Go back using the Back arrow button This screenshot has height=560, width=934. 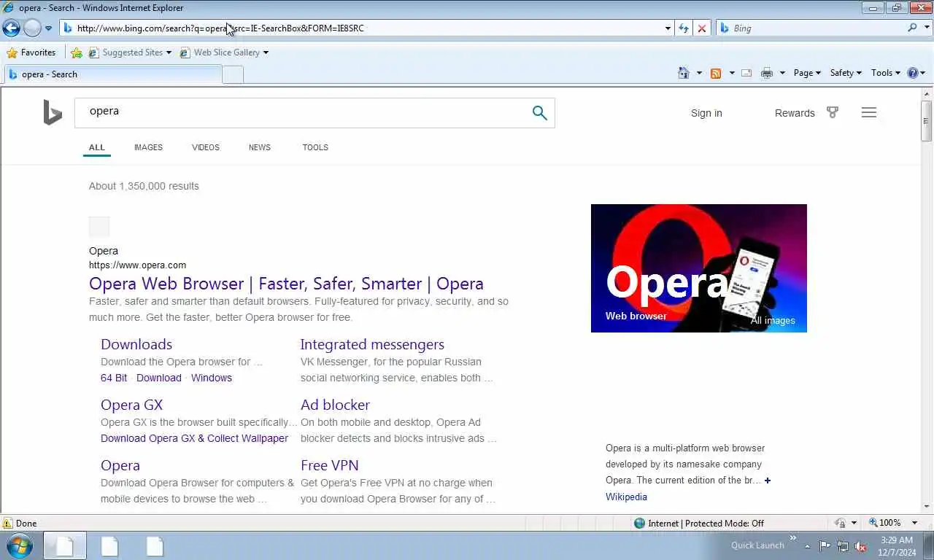[x=11, y=28]
